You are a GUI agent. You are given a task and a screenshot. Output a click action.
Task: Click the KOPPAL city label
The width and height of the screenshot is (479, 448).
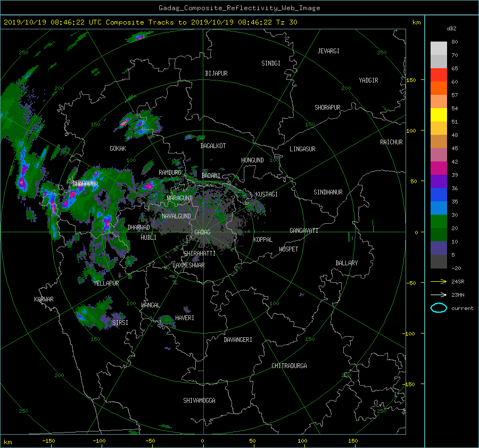pos(263,240)
